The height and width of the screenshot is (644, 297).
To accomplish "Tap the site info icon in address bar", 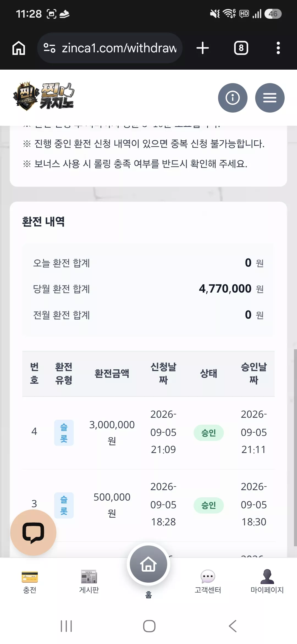I will pos(50,48).
